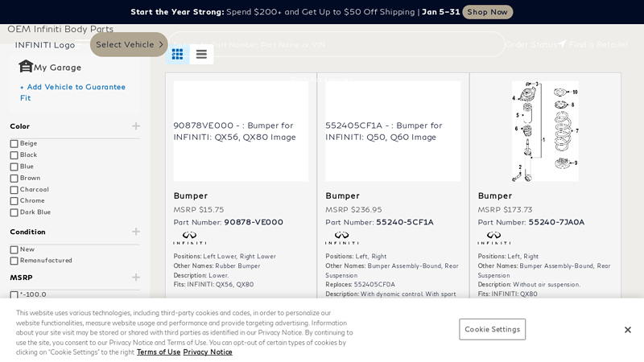Image resolution: width=644 pixels, height=362 pixels.
Task: Open My Garage via garage icon
Action: click(26, 67)
